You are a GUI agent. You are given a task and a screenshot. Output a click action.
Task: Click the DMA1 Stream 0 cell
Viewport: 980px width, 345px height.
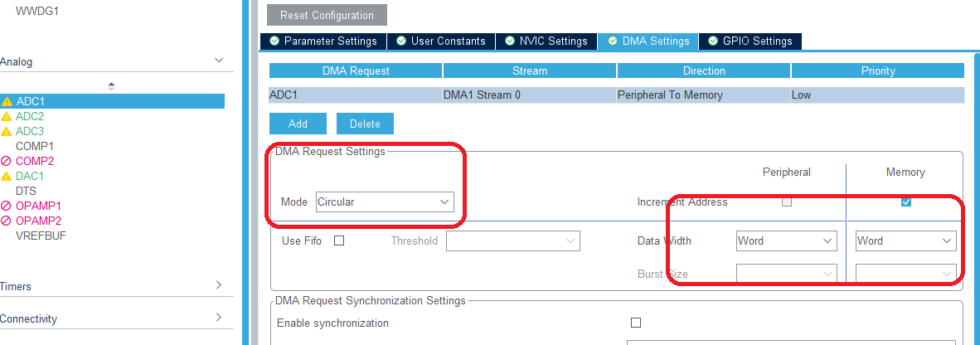(x=529, y=95)
